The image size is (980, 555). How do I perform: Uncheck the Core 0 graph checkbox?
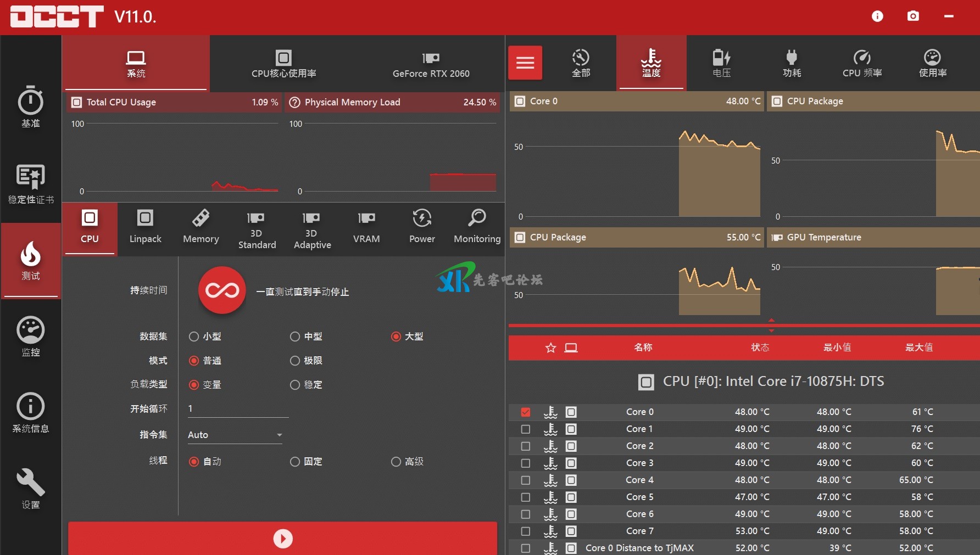click(x=526, y=412)
